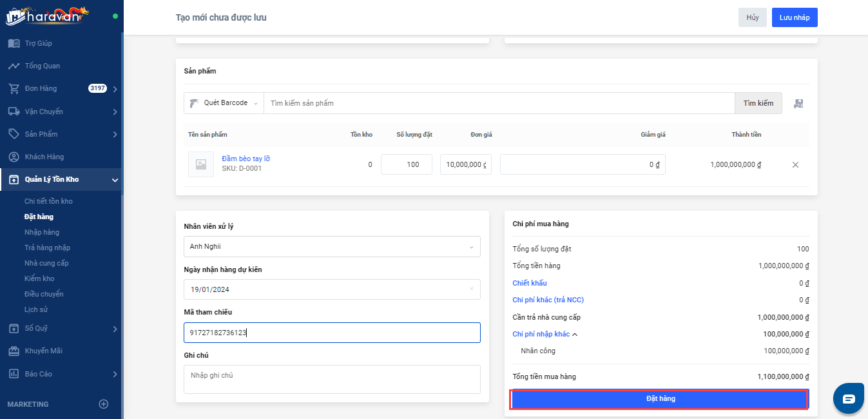Image resolution: width=868 pixels, height=419 pixels.
Task: Click the Đặt hàng submit button
Action: [x=660, y=399]
